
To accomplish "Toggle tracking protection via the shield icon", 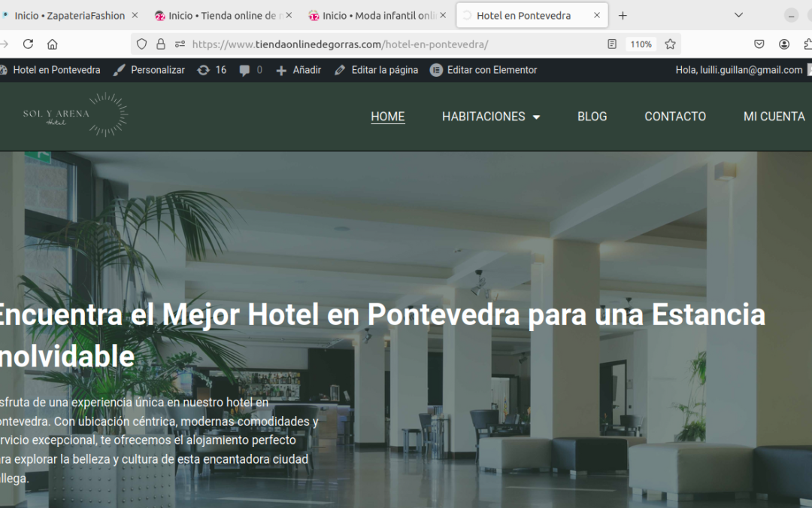I will (141, 44).
